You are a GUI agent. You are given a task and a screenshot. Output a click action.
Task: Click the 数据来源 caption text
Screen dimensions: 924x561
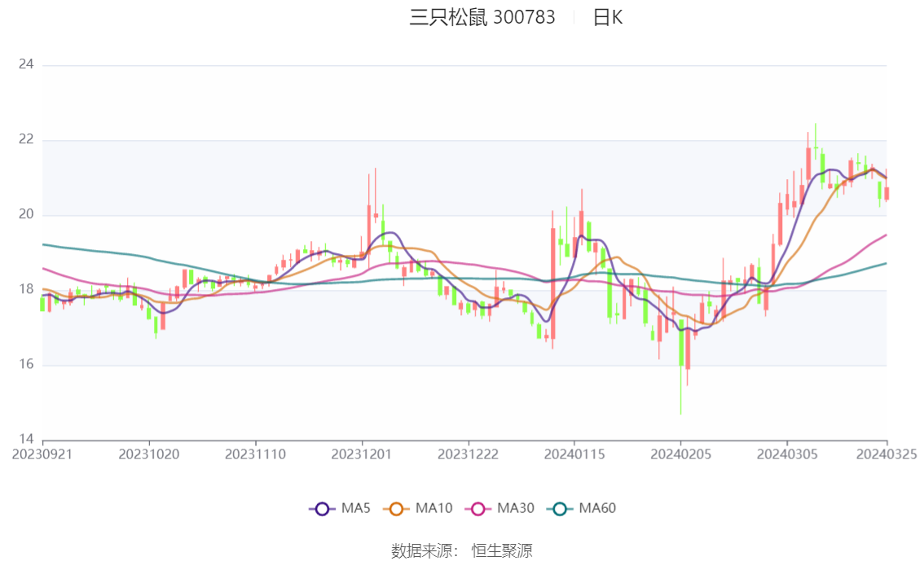coord(421,551)
